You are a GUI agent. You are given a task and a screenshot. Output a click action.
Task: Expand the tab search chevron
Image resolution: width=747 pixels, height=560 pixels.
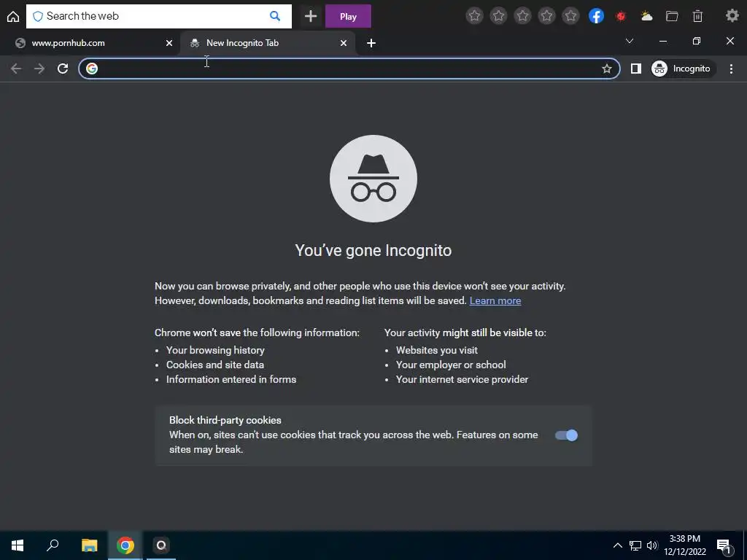(x=630, y=41)
